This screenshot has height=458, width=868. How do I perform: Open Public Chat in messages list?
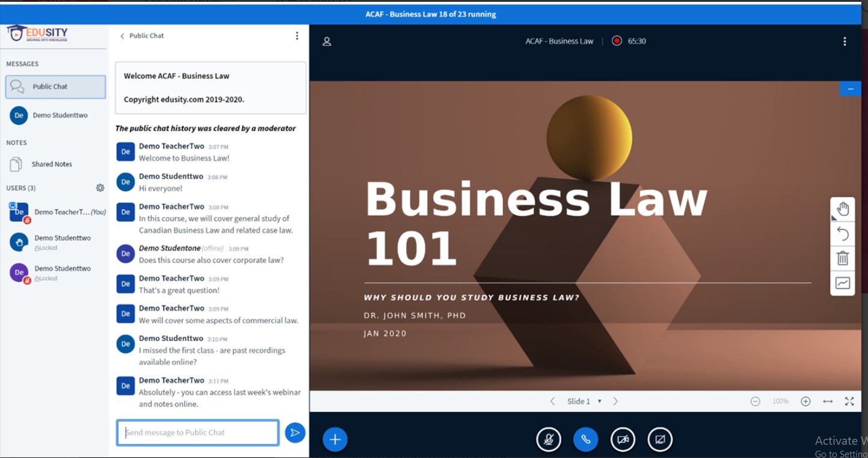(55, 87)
